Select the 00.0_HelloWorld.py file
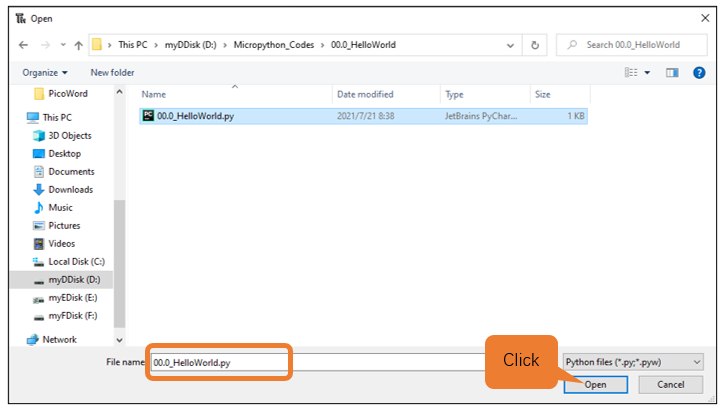Screen dimensions: 725x408 pos(363,116)
